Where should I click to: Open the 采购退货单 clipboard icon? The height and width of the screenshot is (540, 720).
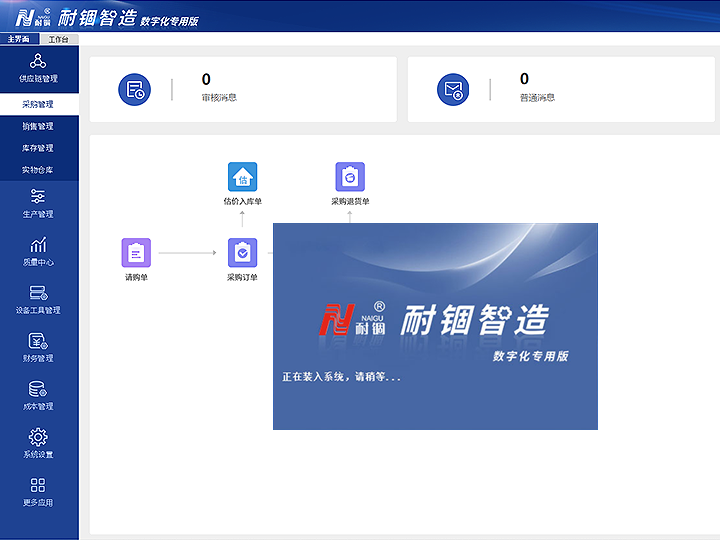pyautogui.click(x=350, y=177)
